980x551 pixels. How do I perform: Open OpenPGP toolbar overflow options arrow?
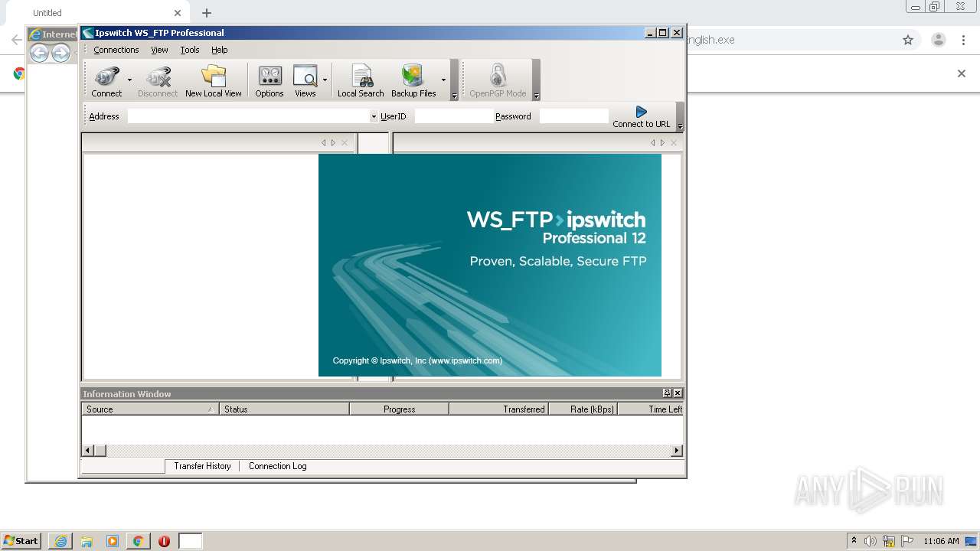click(x=536, y=96)
